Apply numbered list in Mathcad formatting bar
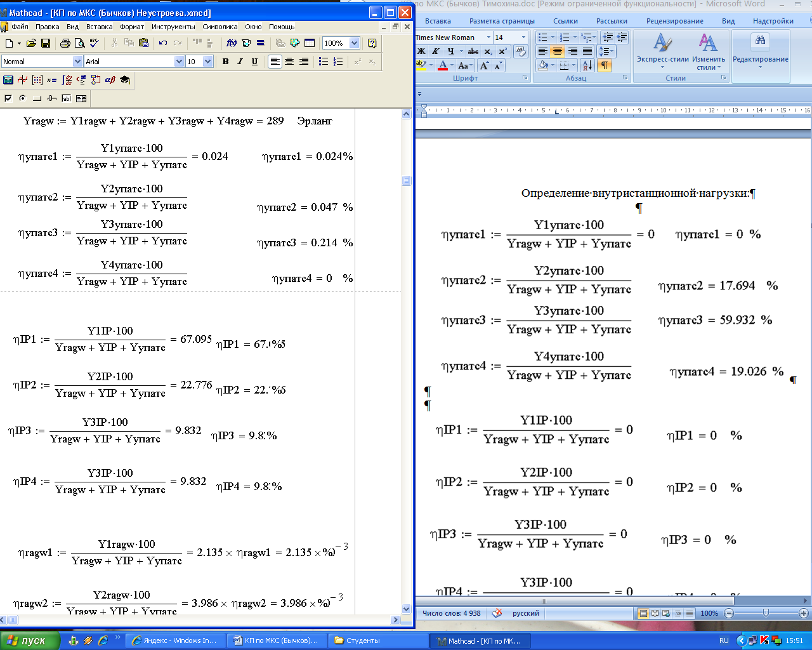The height and width of the screenshot is (650, 812). [338, 62]
